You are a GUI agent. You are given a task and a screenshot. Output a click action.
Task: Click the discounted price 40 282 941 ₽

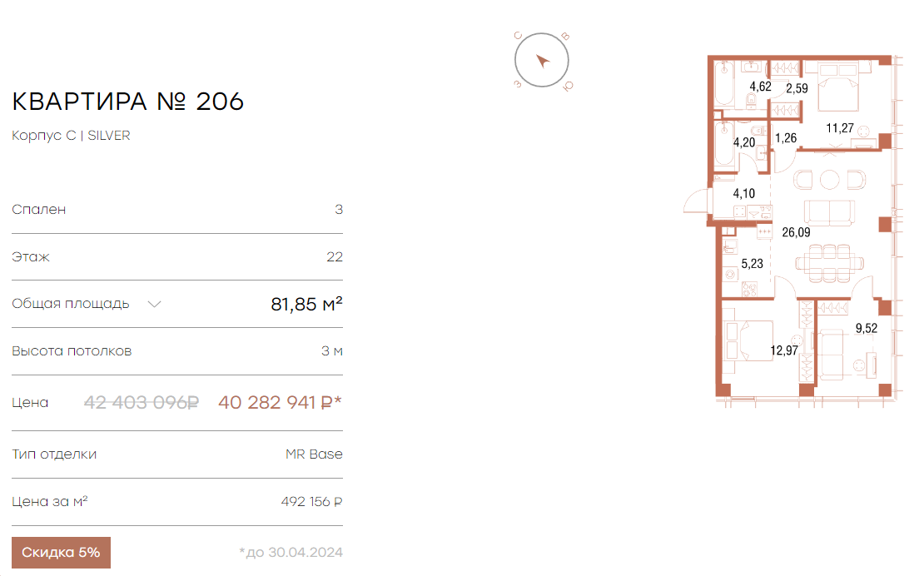pos(280,403)
